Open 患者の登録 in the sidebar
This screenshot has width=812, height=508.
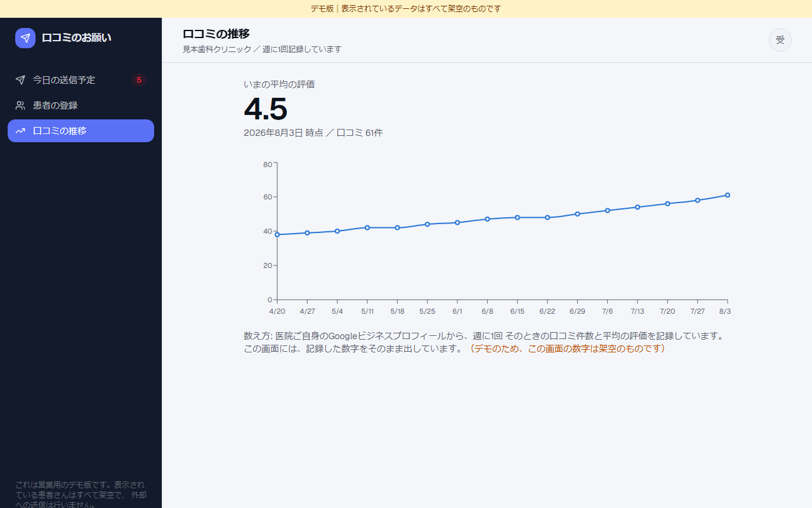click(x=81, y=105)
